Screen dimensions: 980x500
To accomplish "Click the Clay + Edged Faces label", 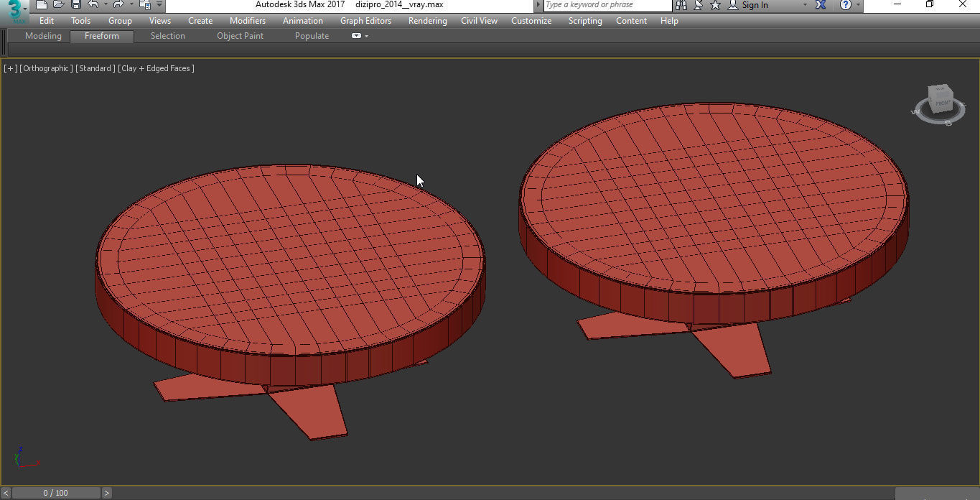I will (157, 68).
